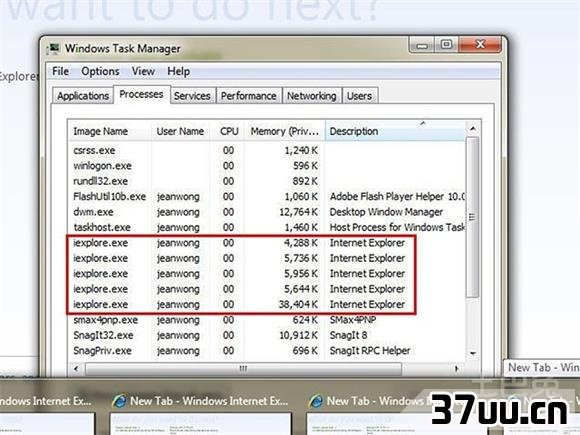Image resolution: width=580 pixels, height=435 pixels.
Task: Open the Options menu
Action: coord(100,71)
